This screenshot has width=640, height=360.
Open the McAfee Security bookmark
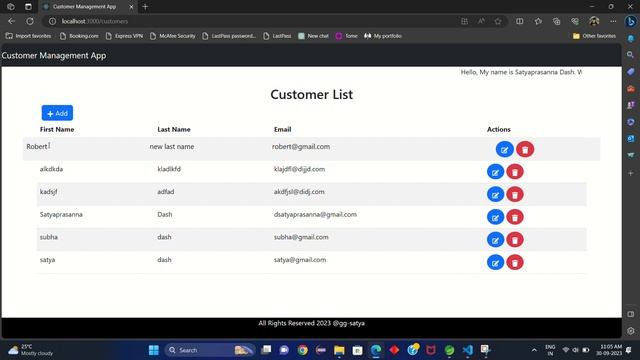tap(172, 36)
